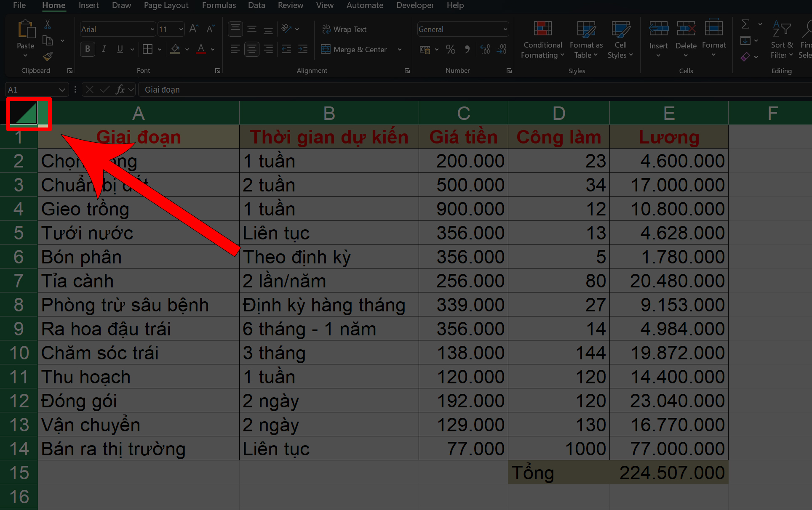Click the Accounting Number Format icon
This screenshot has width=812, height=510.
tap(425, 50)
